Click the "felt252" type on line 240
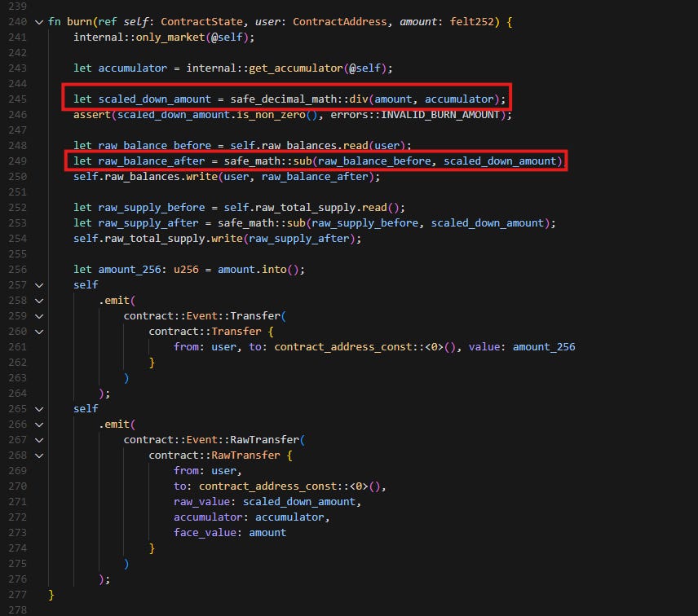 pos(471,22)
